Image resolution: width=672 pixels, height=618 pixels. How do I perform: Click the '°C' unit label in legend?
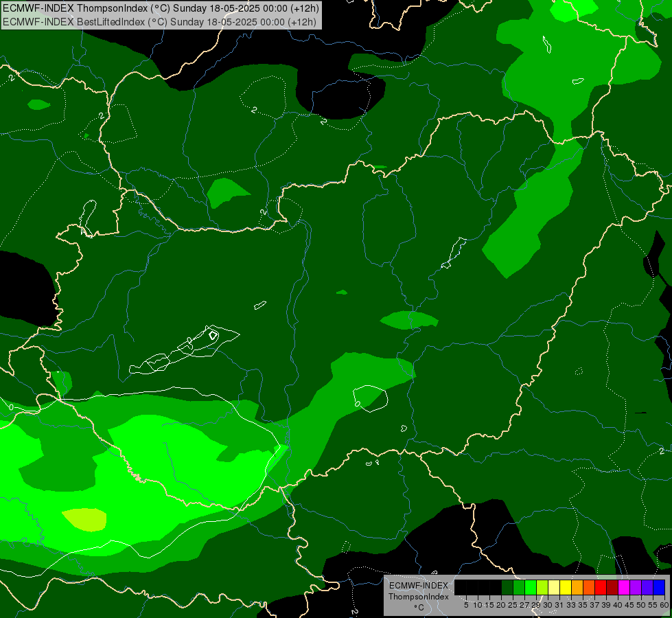coord(419,608)
